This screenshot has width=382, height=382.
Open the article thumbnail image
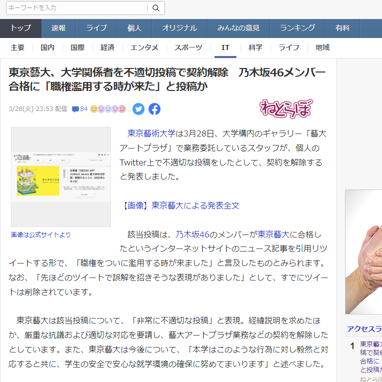point(61,177)
